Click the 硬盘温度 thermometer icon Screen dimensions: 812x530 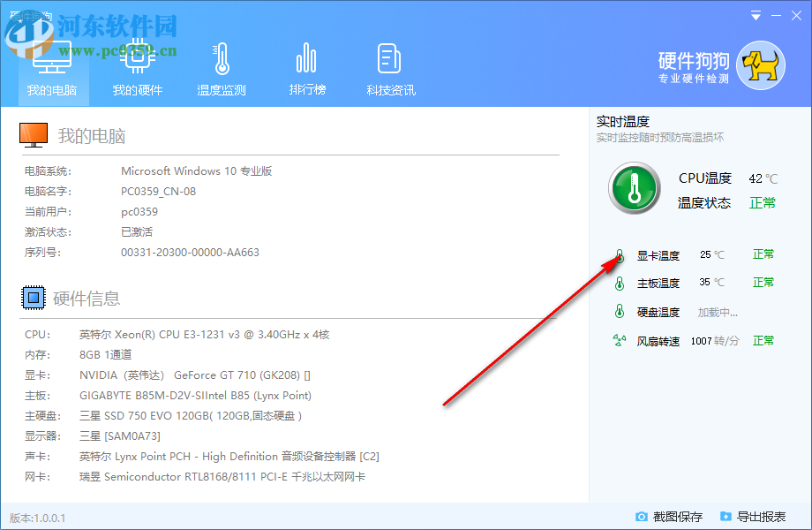pos(620,311)
